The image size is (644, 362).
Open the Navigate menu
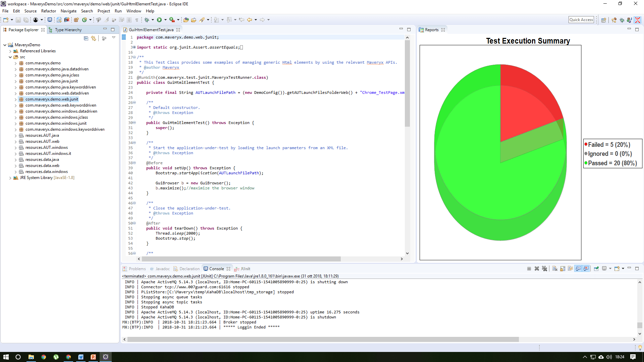coord(68,11)
